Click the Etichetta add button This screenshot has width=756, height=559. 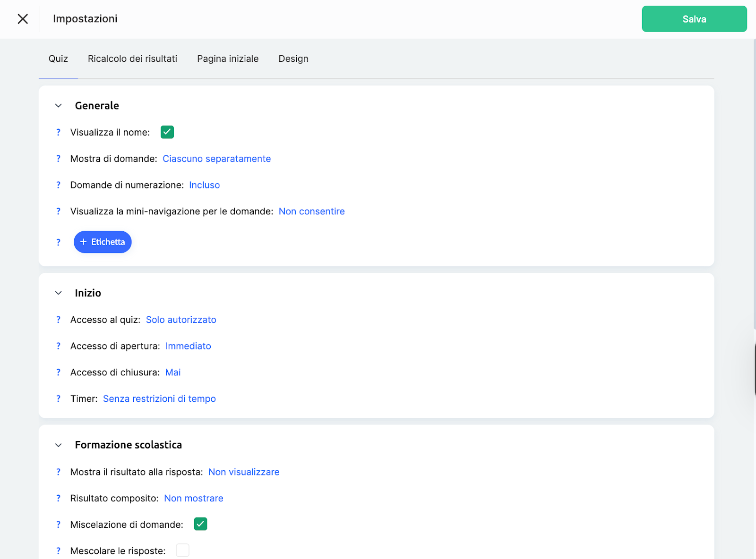click(x=103, y=242)
